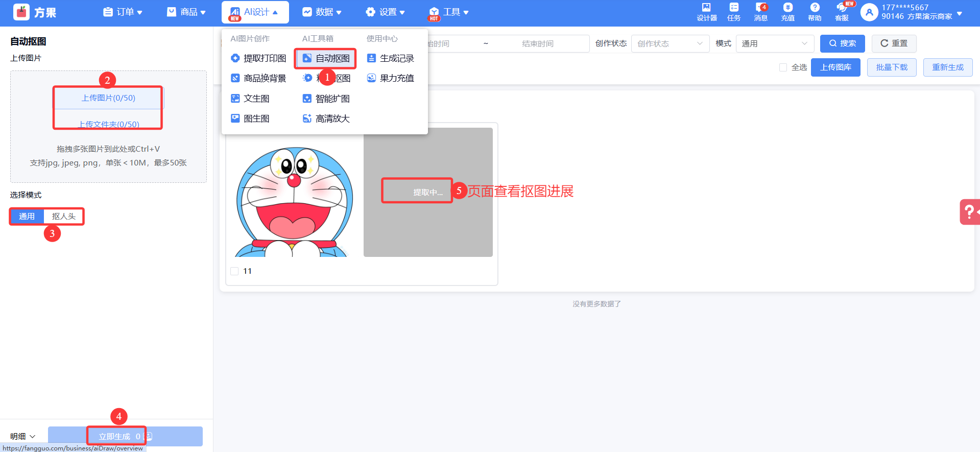Click the 数据 chart icon
This screenshot has width=980, height=452.
[x=307, y=12]
